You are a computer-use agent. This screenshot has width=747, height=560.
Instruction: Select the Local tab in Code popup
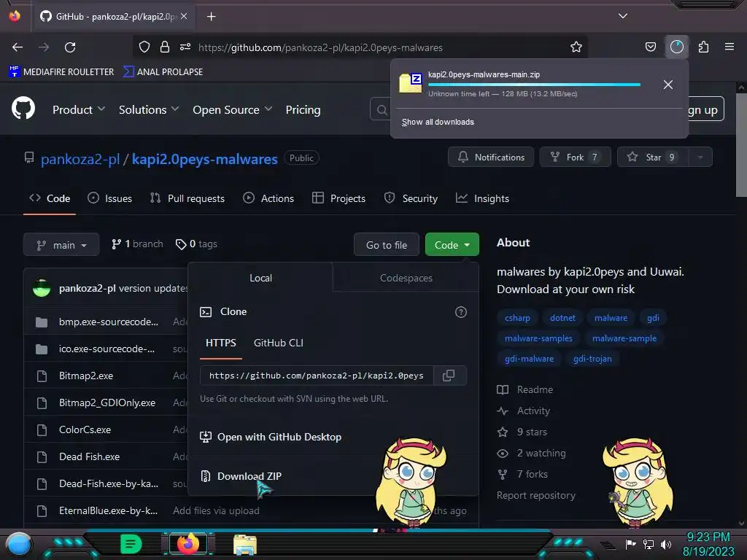260,278
